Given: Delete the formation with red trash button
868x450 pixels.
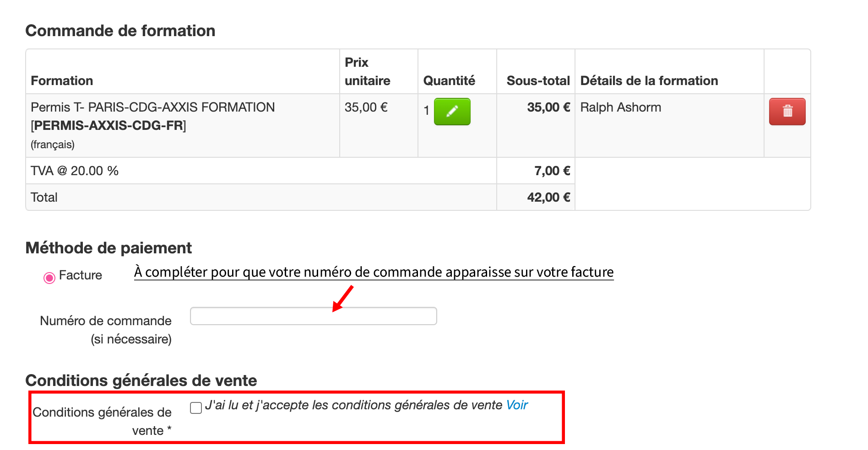Looking at the screenshot, I should point(787,112).
